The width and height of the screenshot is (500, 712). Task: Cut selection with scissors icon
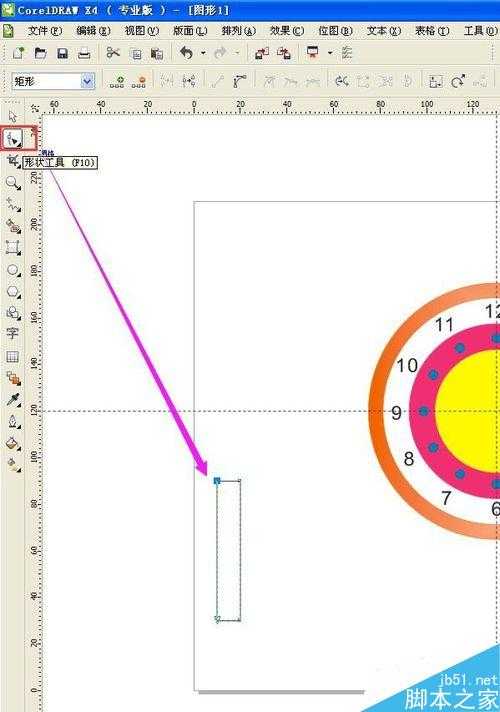point(113,53)
